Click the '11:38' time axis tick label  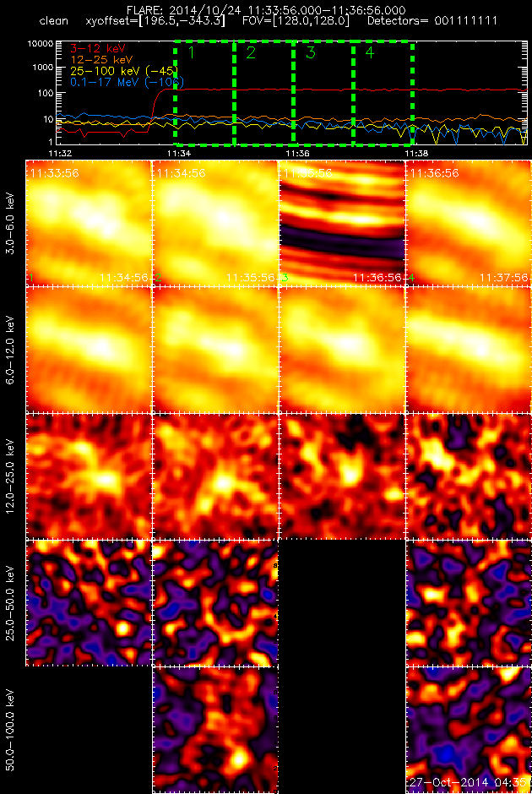pyautogui.click(x=415, y=153)
